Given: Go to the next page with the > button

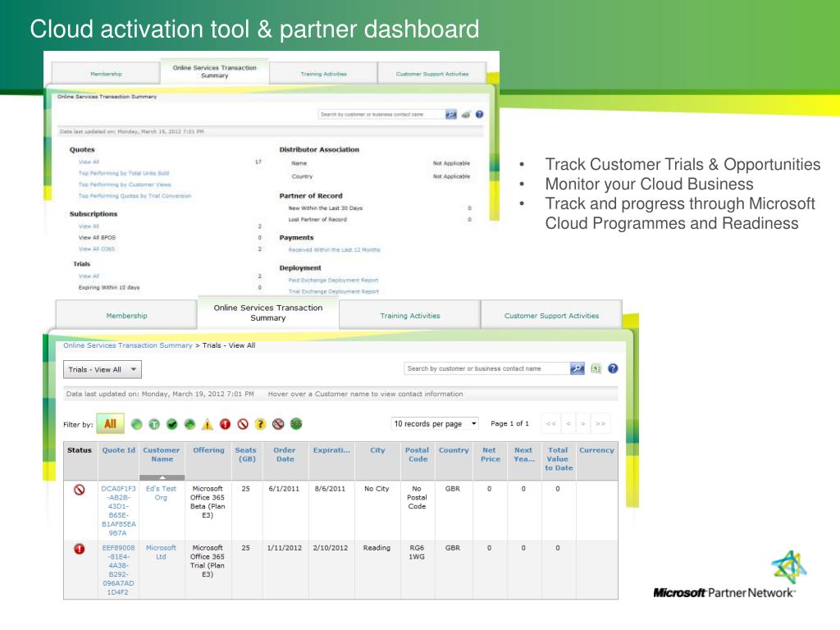Looking at the screenshot, I should 583,424.
